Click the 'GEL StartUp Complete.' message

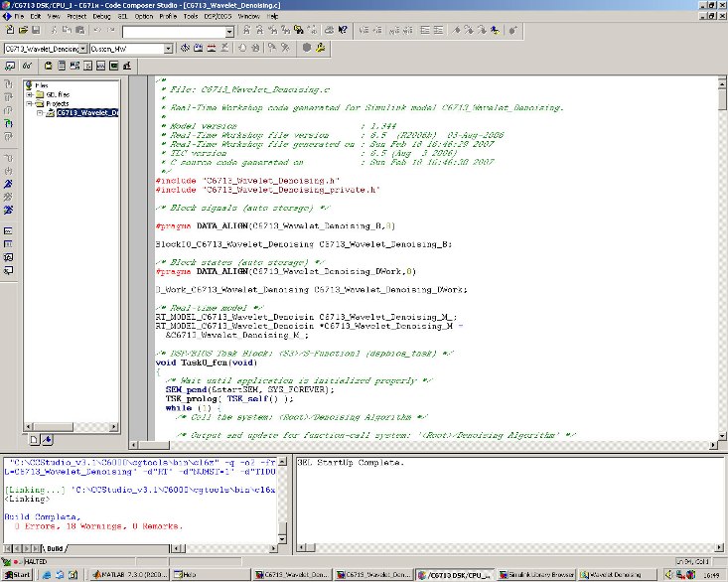click(351, 463)
